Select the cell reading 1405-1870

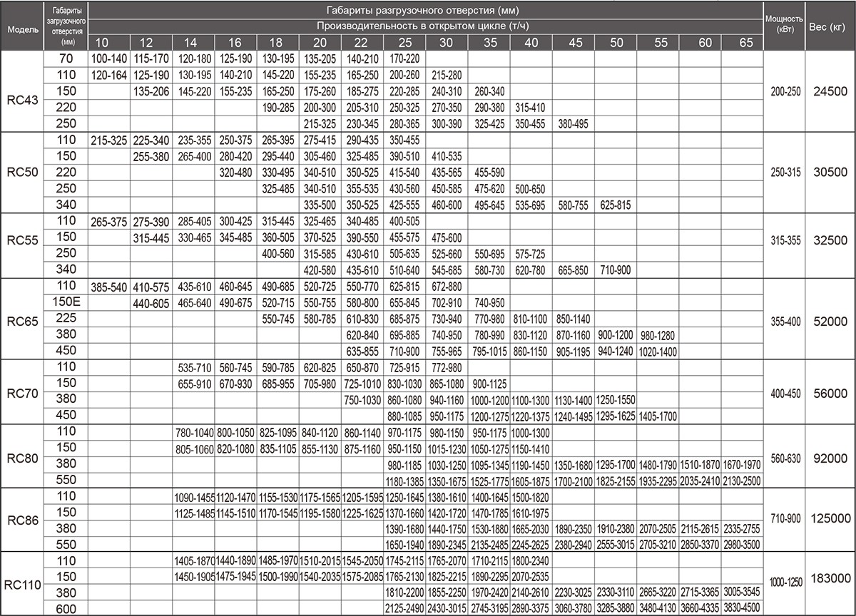[x=193, y=560]
